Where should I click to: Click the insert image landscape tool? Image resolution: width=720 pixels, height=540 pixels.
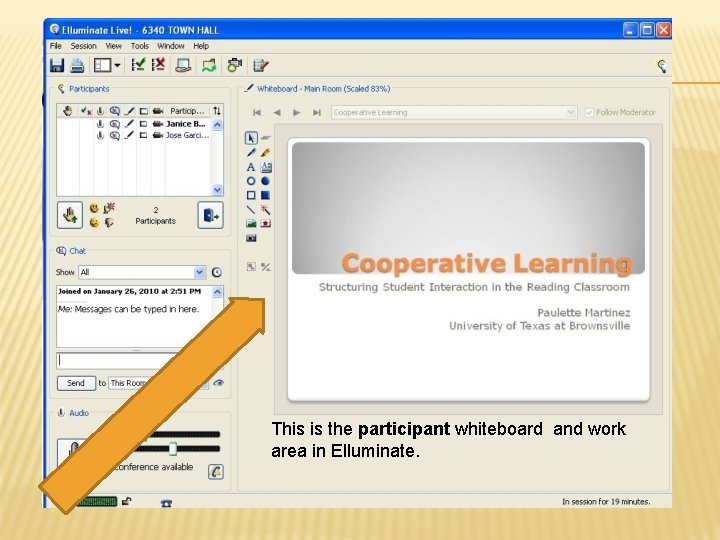tap(251, 224)
